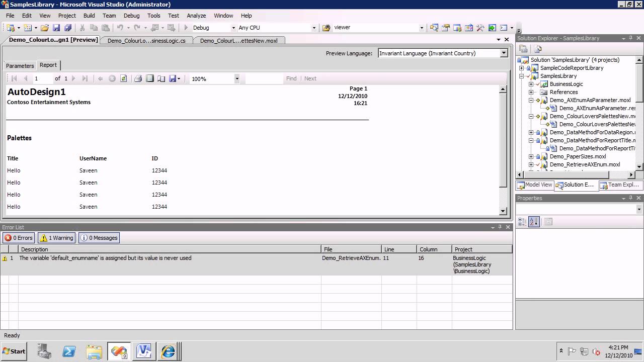Image resolution: width=644 pixels, height=362 pixels.
Task: Sort error list by File column
Action: 352,249
